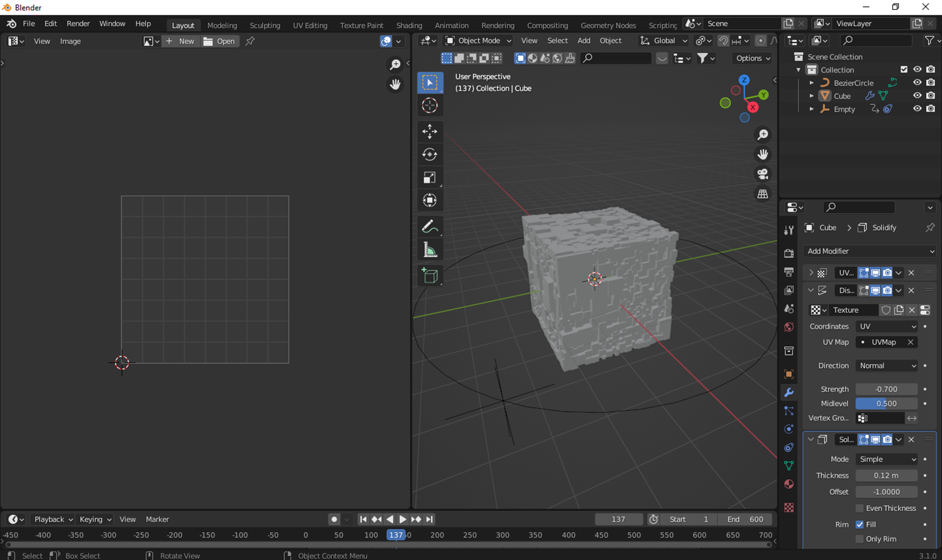Open Tool properties tab
This screenshot has height=560, width=942.
point(789,230)
